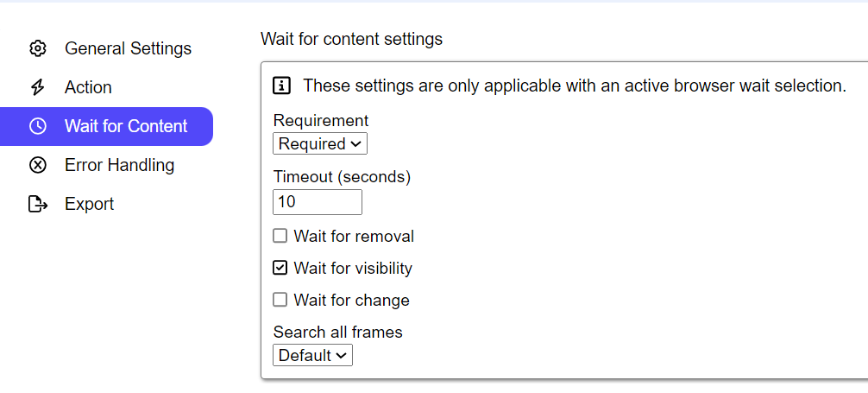Open the Export section
The height and width of the screenshot is (393, 868).
(x=89, y=204)
